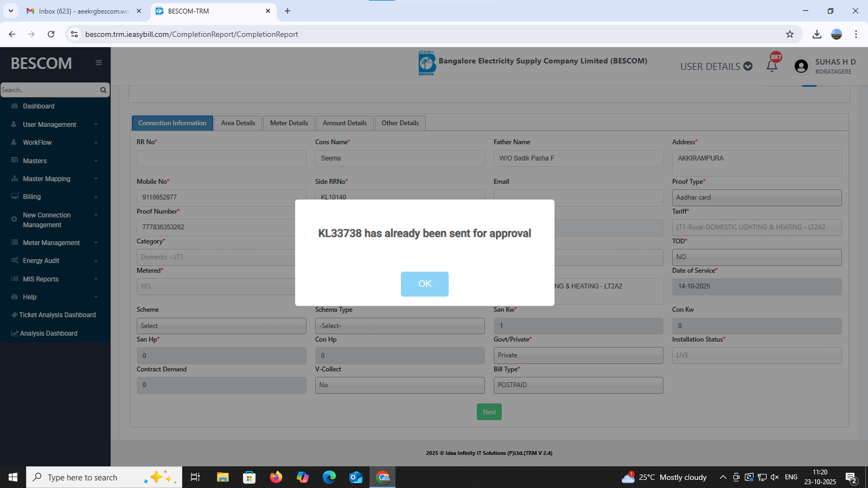Bookmark this page with star icon

790,34
